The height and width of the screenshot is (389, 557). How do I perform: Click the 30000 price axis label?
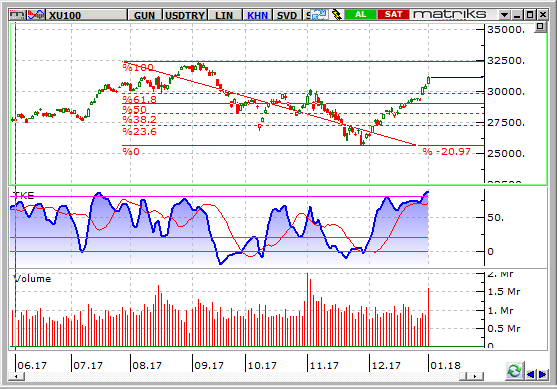click(506, 92)
